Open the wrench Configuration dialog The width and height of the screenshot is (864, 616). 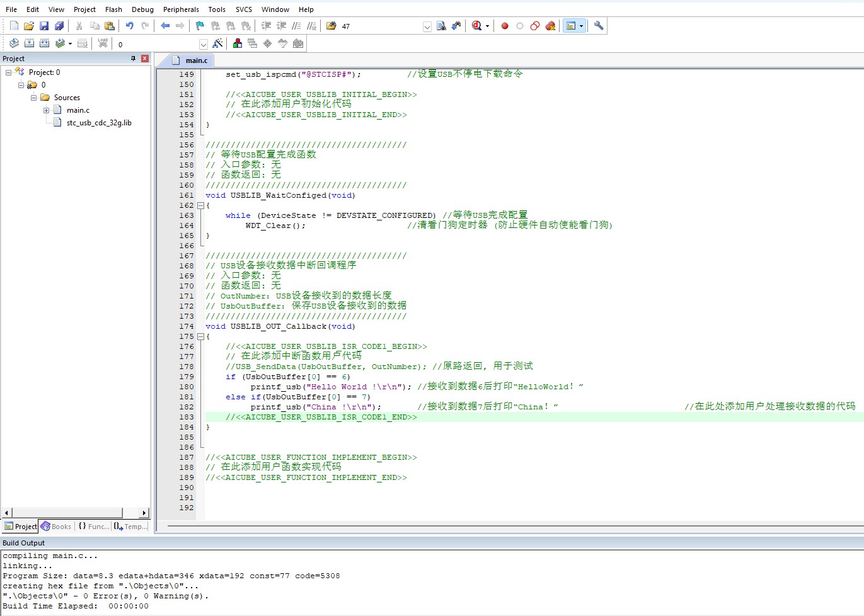pyautogui.click(x=599, y=26)
